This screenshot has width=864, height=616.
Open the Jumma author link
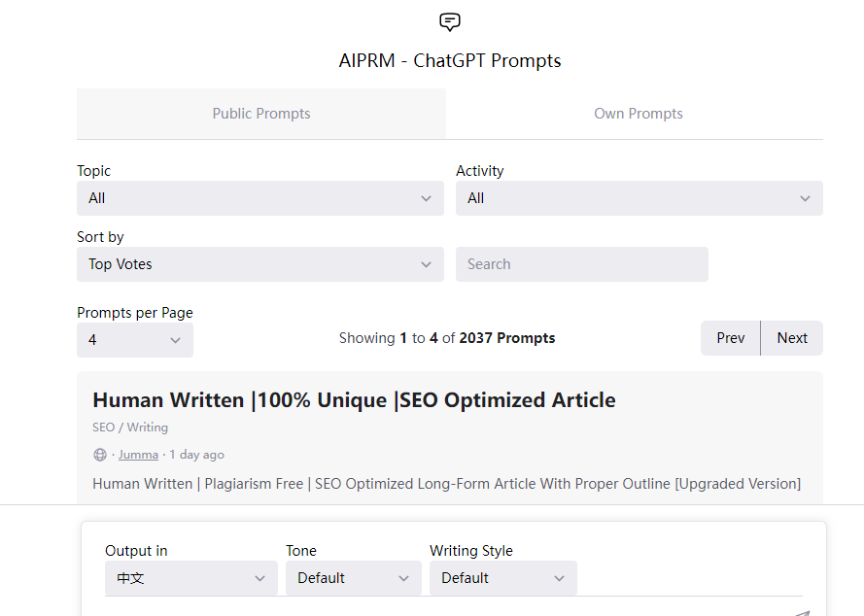coord(138,455)
